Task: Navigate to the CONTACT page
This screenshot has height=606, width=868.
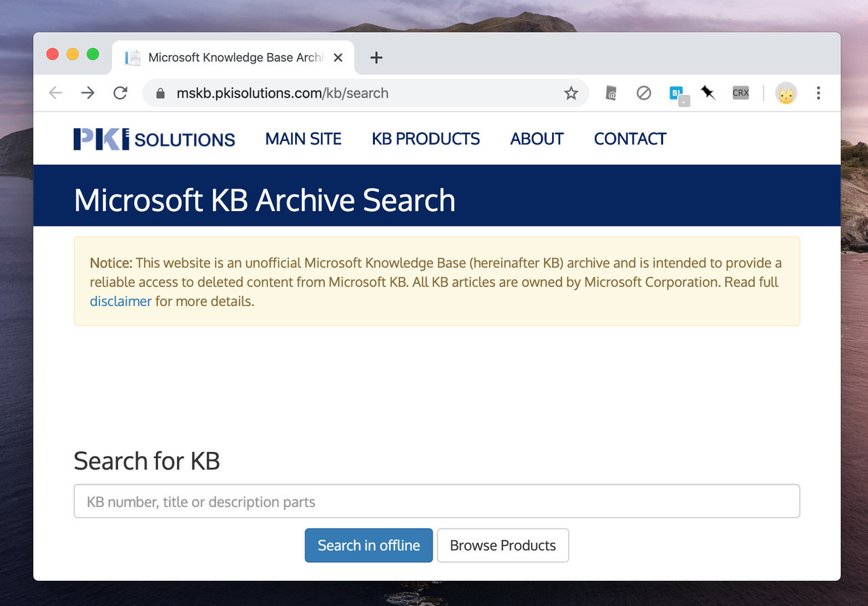Action: (630, 139)
